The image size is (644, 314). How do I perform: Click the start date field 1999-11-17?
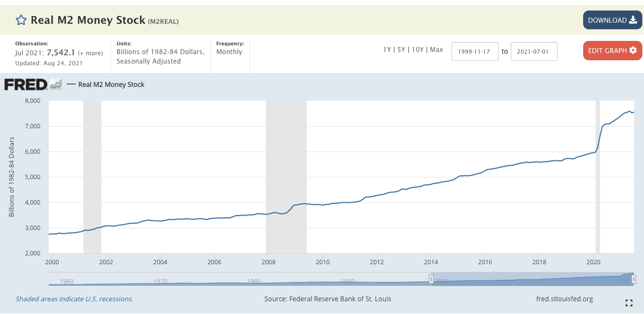[x=475, y=51]
